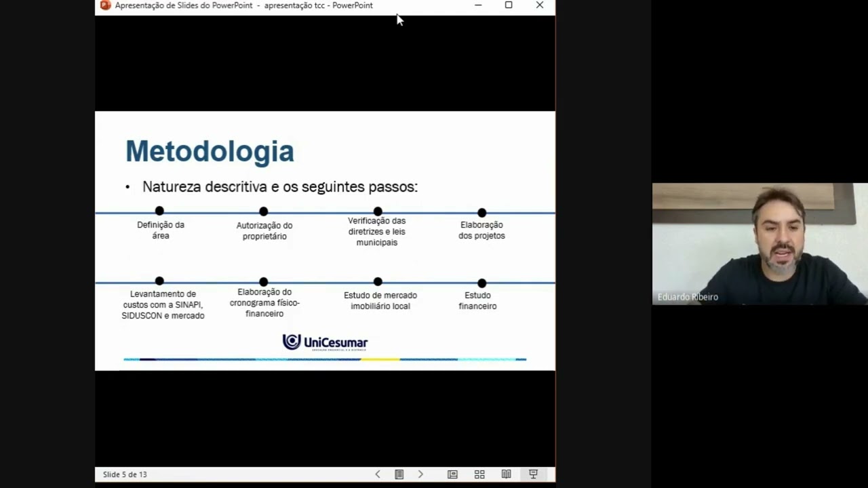Click the 'Slide 5 de 13' indicator
This screenshot has width=868, height=488.
(x=125, y=474)
